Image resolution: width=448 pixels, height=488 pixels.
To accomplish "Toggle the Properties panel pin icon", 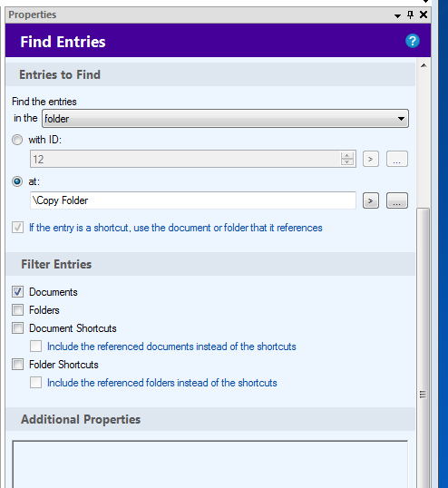I will pyautogui.click(x=410, y=15).
